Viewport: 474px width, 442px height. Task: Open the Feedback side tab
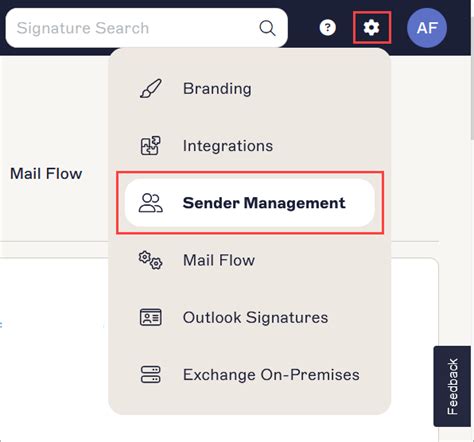(x=452, y=387)
